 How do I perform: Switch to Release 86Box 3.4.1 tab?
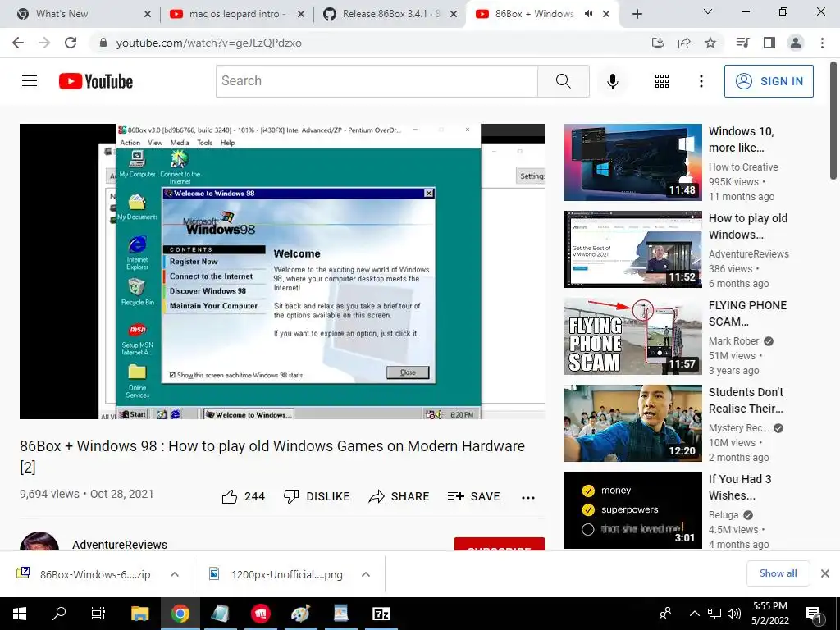390,14
